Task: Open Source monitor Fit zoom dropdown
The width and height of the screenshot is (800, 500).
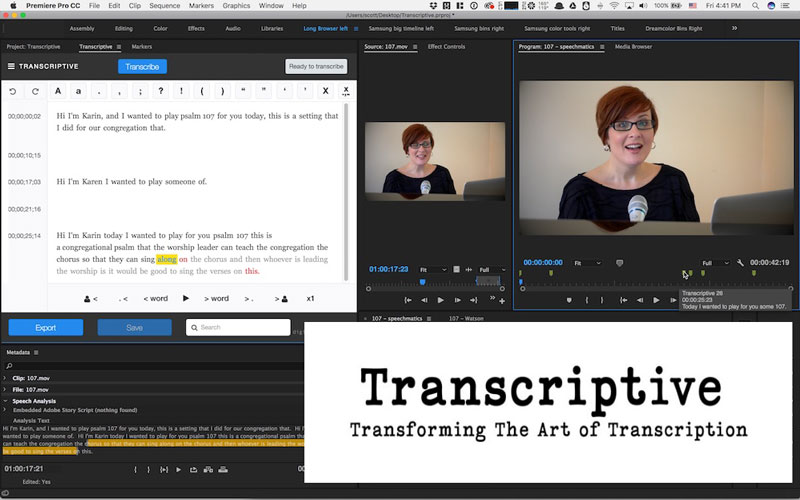Action: (x=433, y=269)
